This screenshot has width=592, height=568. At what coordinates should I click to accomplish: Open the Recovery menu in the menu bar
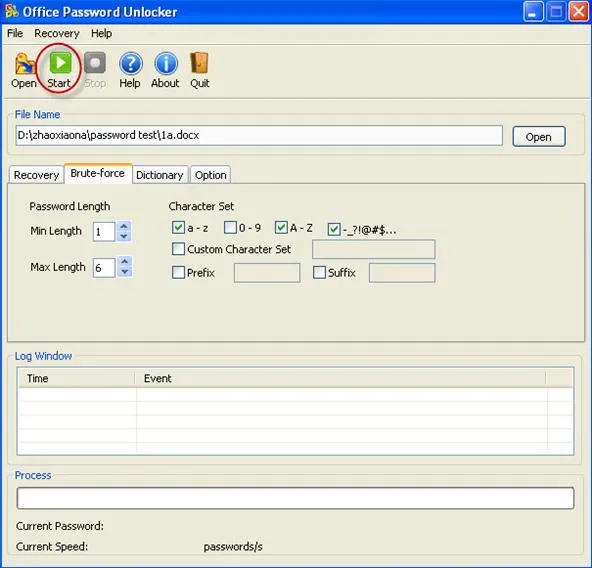tap(57, 34)
